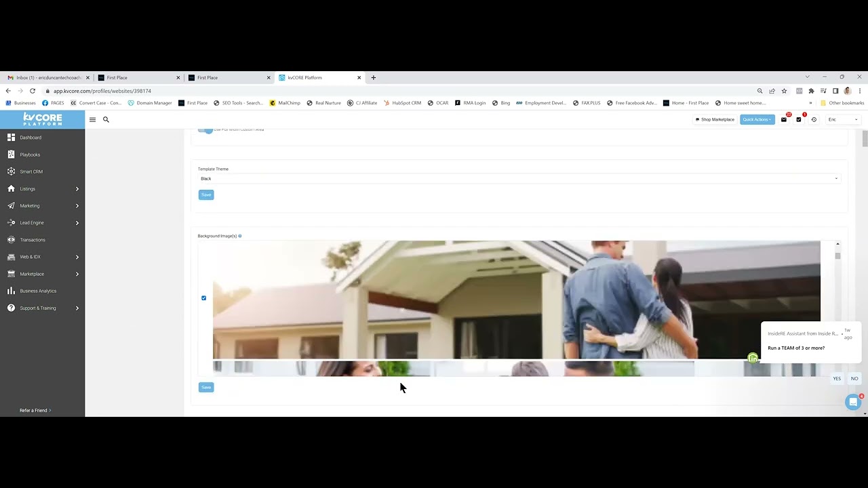The height and width of the screenshot is (488, 868).
Task: Open the Domain Manager bookmark
Action: coord(150,103)
